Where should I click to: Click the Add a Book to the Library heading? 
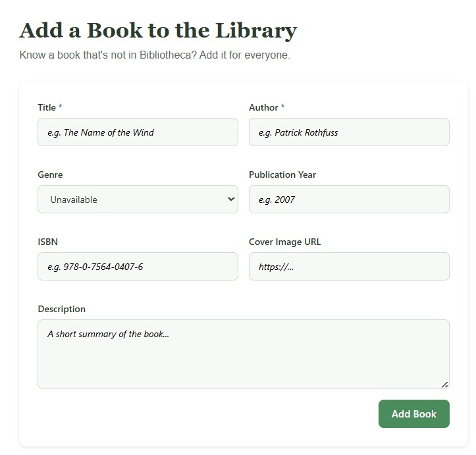pyautogui.click(x=158, y=30)
